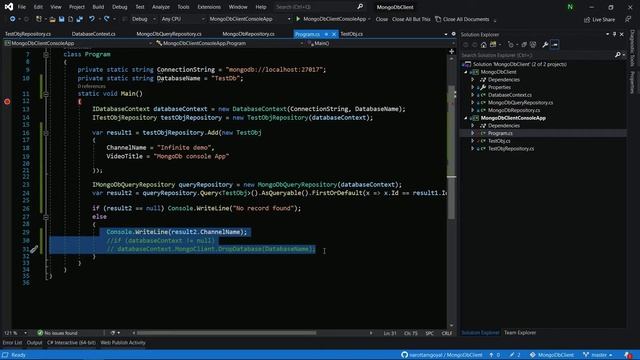
Task: Collapse the MongoDbClientConsoleApp project node
Action: [466, 118]
